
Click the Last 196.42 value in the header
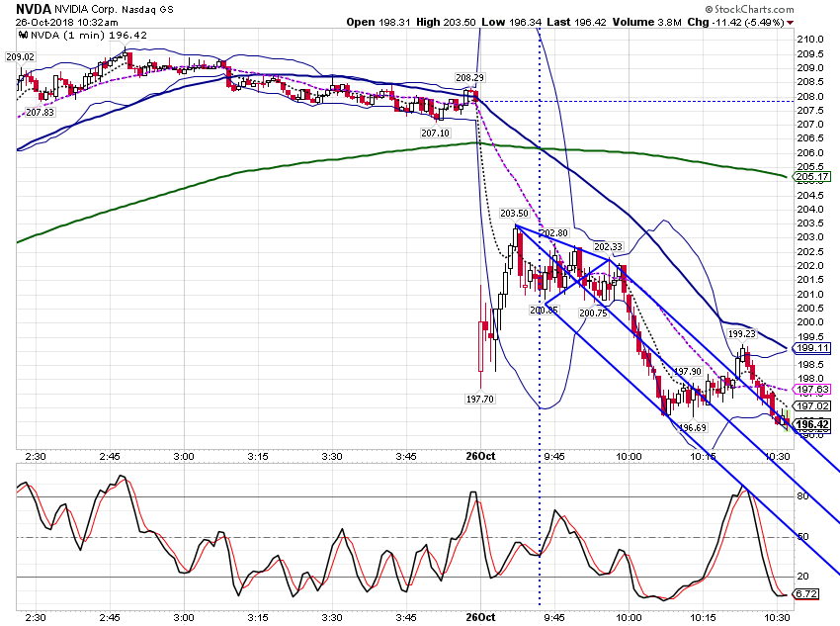[576, 22]
